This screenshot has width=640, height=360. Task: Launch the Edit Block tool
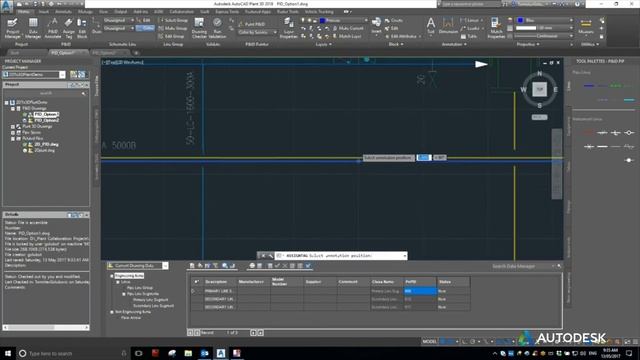click(x=82, y=28)
